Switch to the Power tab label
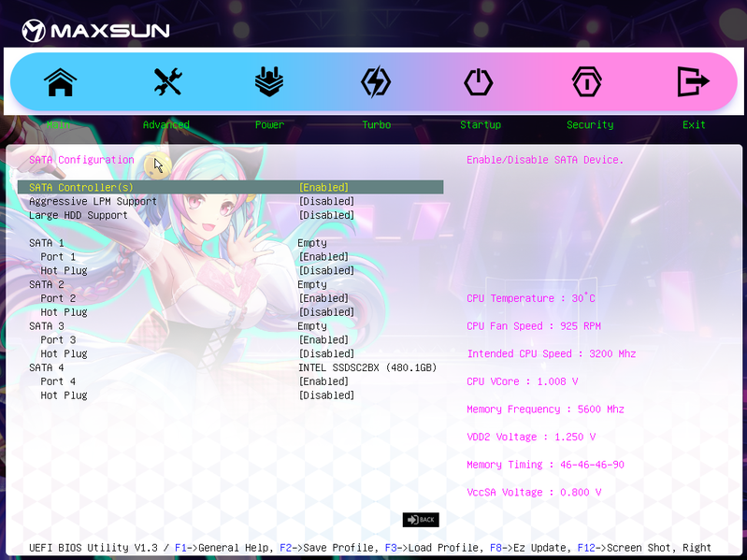 [x=269, y=124]
